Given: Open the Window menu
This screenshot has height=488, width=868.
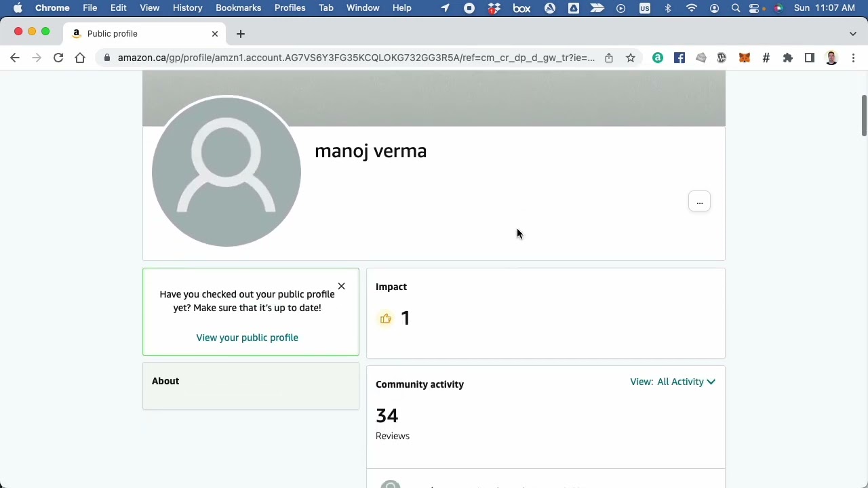Looking at the screenshot, I should point(363,7).
